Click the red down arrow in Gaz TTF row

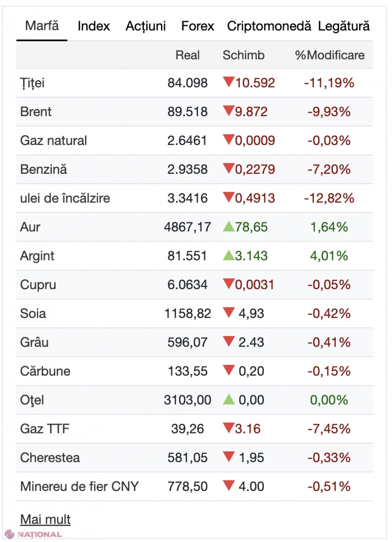click(228, 428)
